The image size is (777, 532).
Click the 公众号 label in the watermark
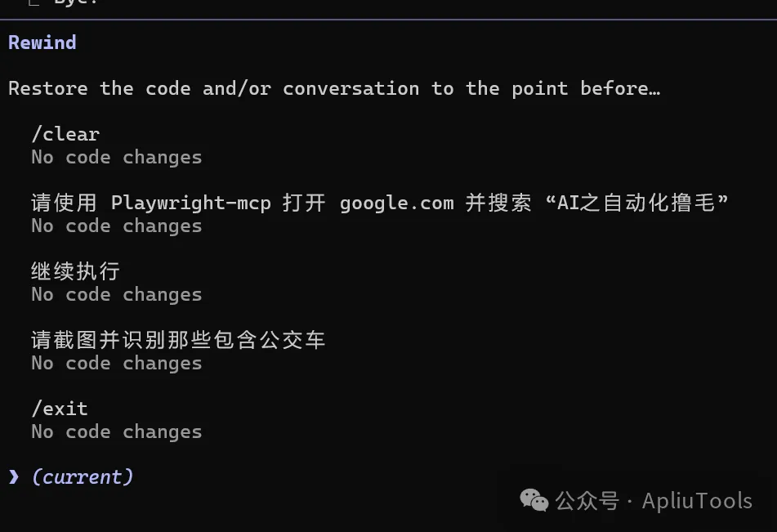pyautogui.click(x=587, y=500)
